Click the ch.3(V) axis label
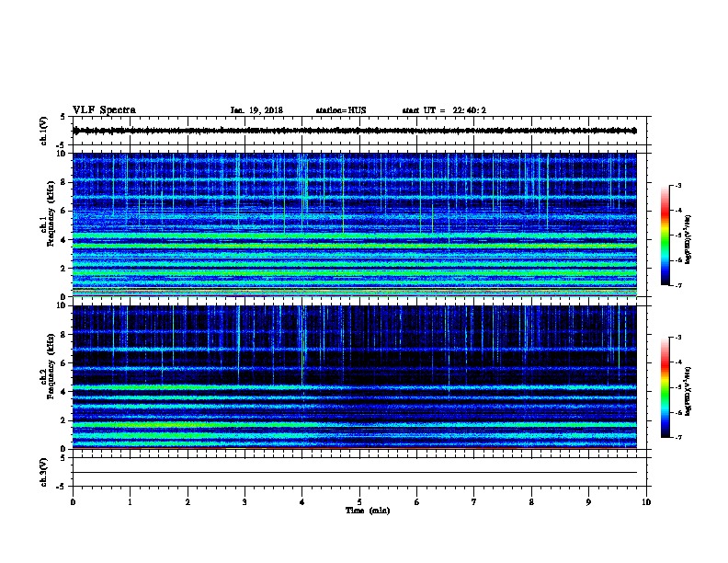The image size is (728, 563). click(43, 472)
